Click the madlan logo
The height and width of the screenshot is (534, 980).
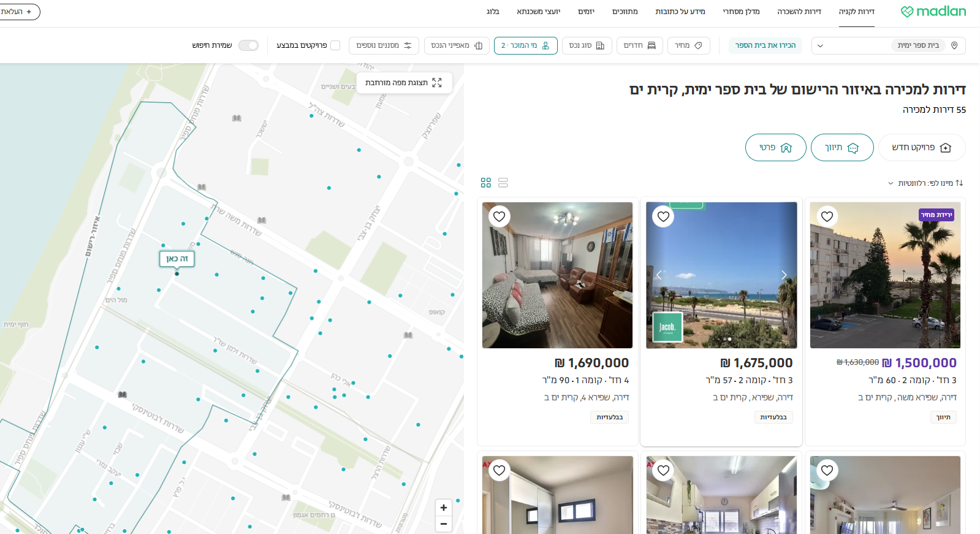tap(933, 12)
